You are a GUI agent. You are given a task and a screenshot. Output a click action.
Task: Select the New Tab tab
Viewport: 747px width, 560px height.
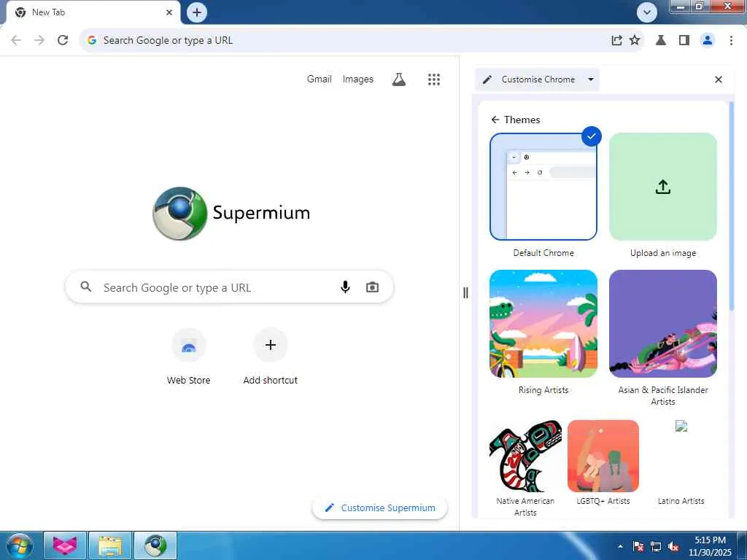coord(93,12)
